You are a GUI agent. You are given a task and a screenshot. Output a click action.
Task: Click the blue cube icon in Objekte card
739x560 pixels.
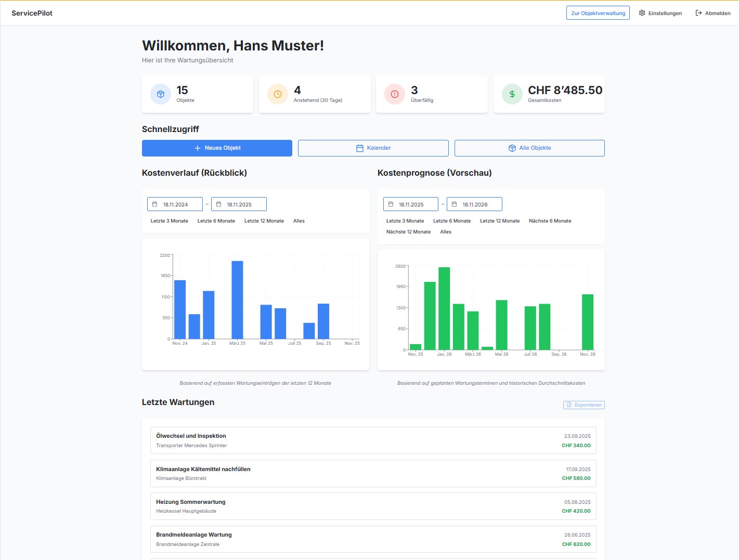161,94
